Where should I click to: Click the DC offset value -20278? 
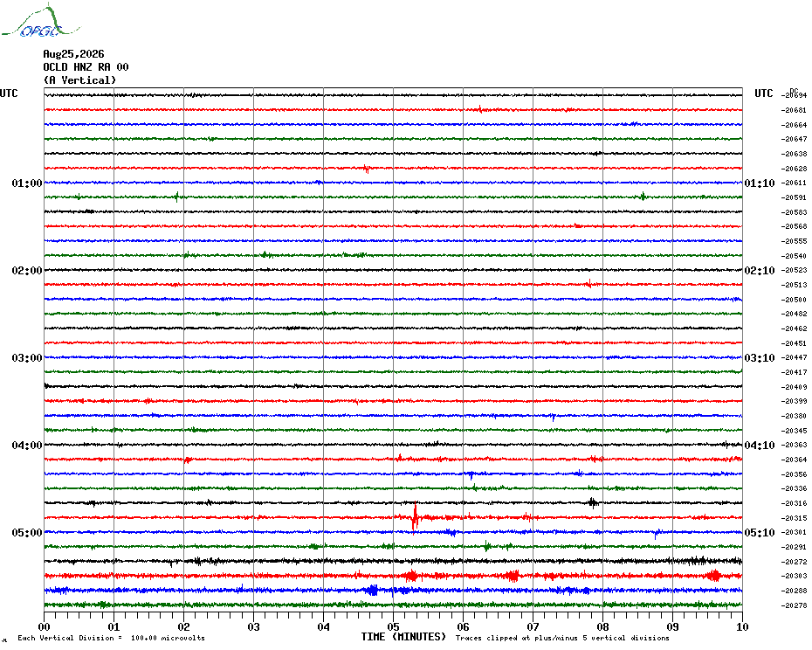click(794, 605)
